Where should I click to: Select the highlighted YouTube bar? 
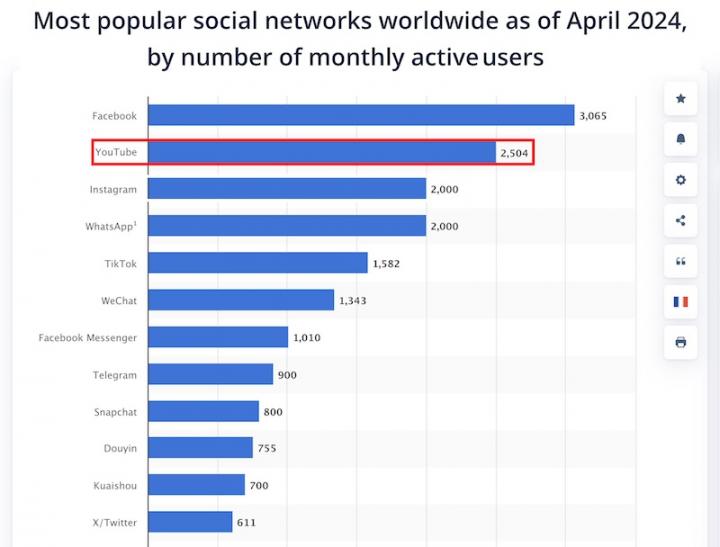(x=320, y=152)
